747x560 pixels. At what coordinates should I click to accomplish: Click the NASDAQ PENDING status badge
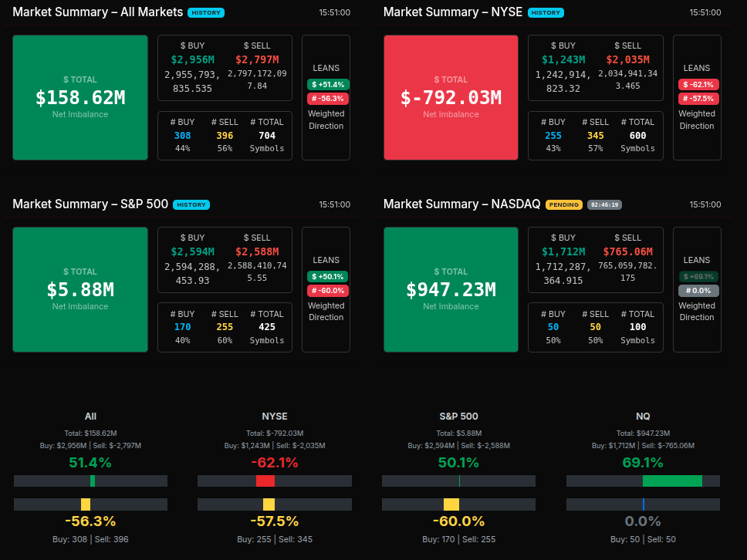(563, 205)
